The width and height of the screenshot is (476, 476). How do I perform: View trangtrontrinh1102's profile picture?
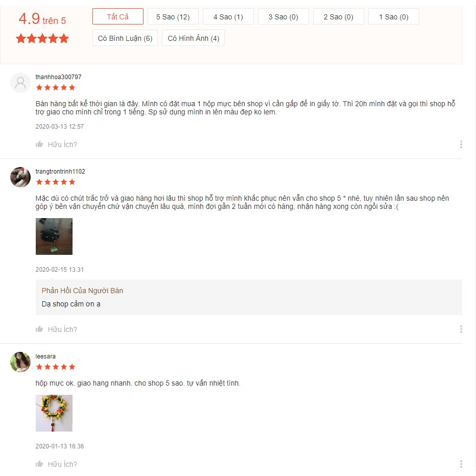pyautogui.click(x=20, y=177)
